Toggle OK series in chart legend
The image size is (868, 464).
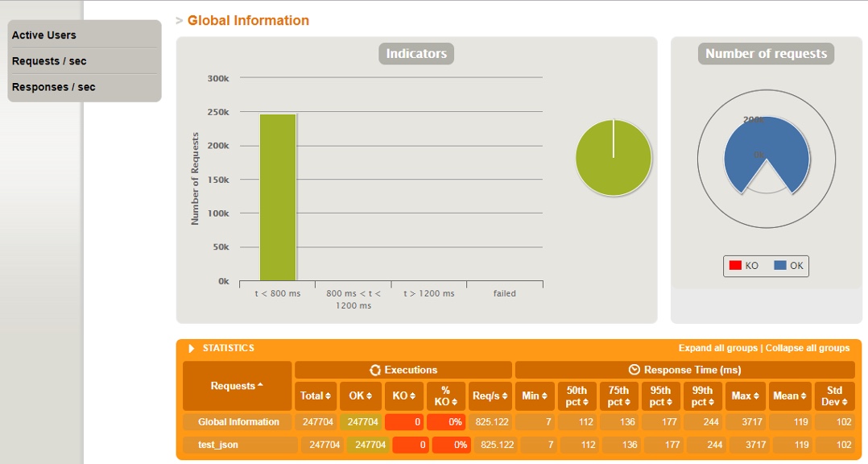pos(788,266)
